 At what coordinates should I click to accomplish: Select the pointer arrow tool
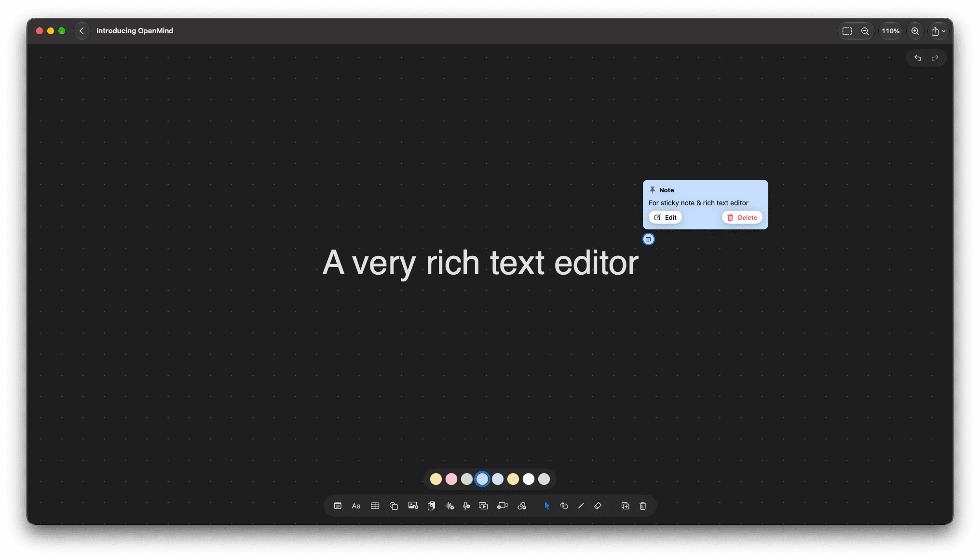[x=547, y=506]
